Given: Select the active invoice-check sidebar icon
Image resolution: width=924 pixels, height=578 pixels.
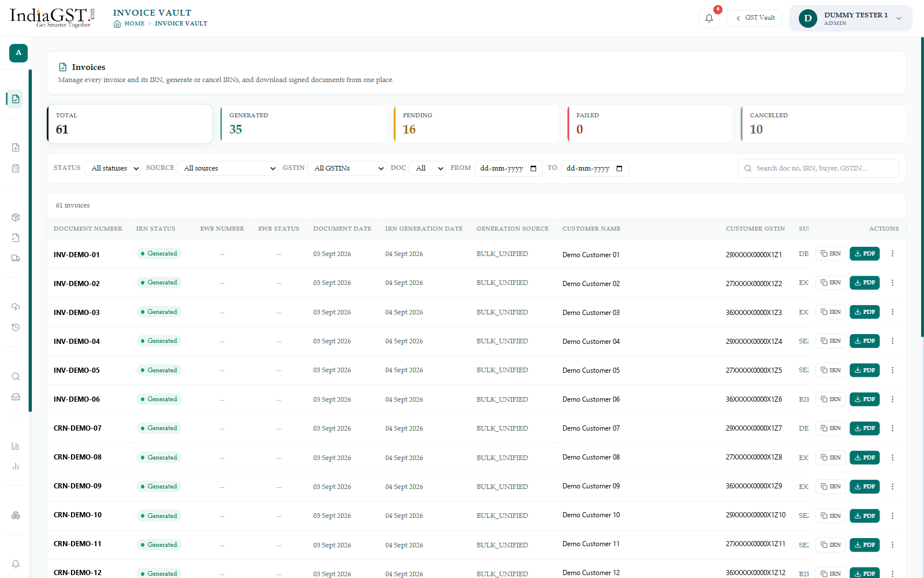Looking at the screenshot, I should point(16,99).
